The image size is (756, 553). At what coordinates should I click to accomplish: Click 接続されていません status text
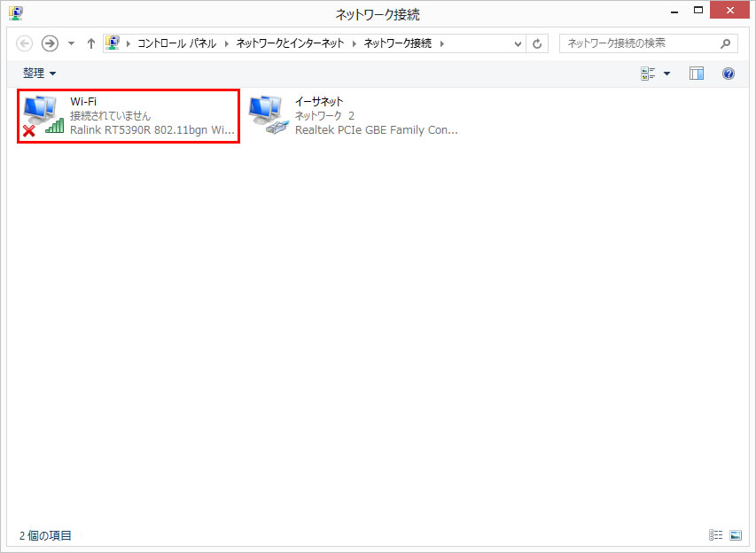click(x=110, y=116)
